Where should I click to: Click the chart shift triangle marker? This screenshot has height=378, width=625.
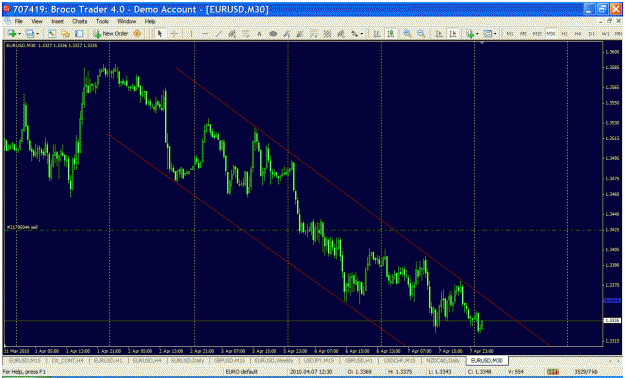[x=482, y=42]
